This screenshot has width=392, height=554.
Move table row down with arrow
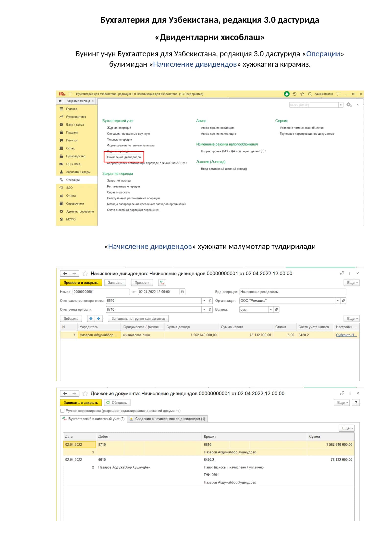[98, 318]
